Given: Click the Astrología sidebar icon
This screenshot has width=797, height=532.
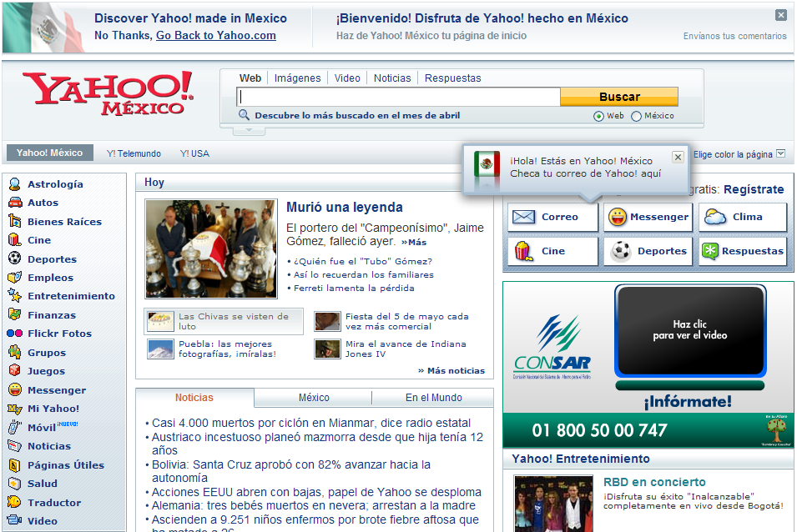Looking at the screenshot, I should pos(14,184).
